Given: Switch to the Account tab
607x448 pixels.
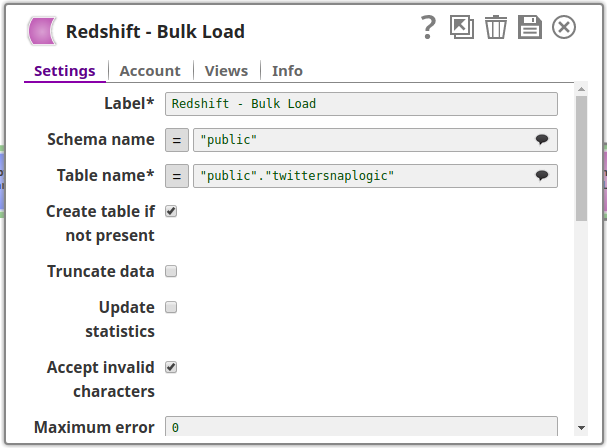Looking at the screenshot, I should point(150,71).
